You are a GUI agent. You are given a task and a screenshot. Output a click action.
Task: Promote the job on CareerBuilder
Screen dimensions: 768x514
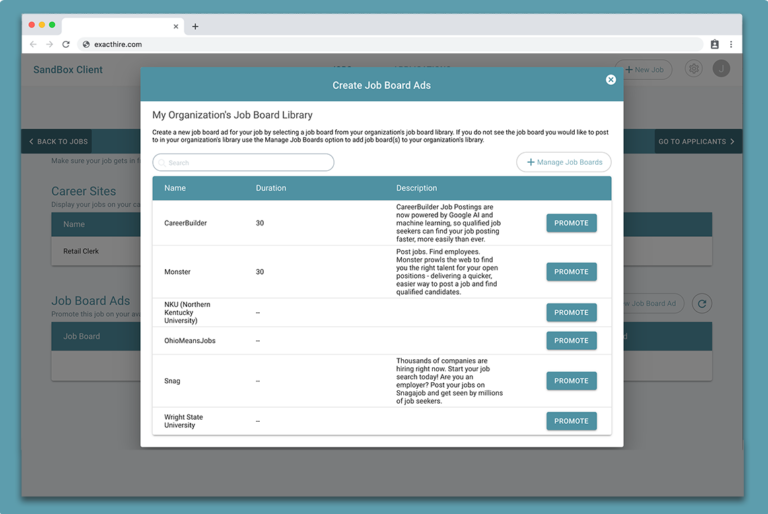pos(571,223)
